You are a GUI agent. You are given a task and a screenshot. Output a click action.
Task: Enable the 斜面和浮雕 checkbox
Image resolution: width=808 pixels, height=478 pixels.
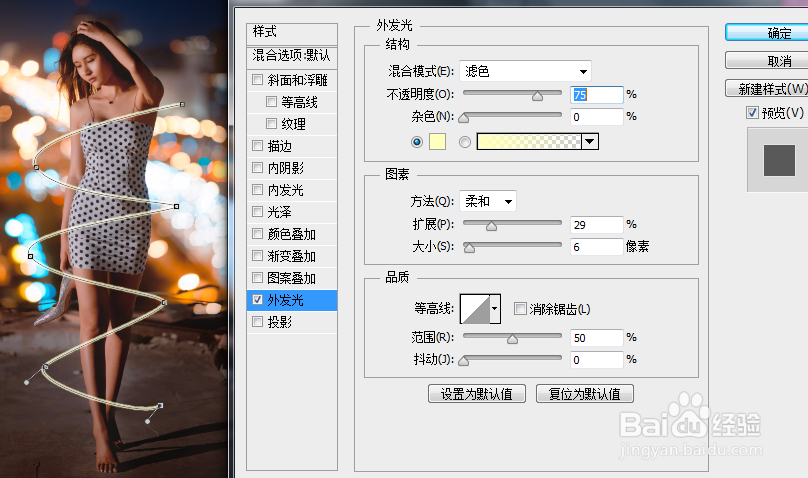click(257, 80)
